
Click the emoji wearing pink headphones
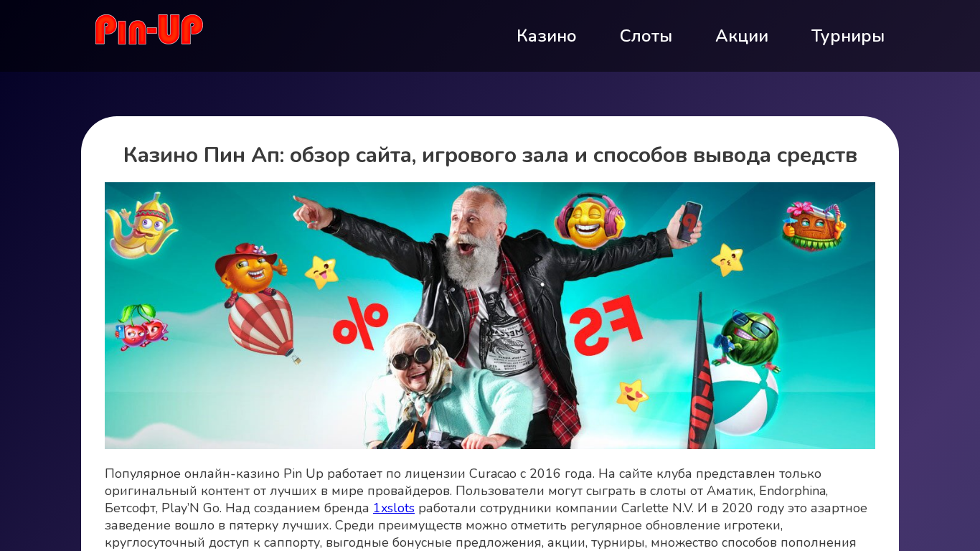[x=590, y=221]
